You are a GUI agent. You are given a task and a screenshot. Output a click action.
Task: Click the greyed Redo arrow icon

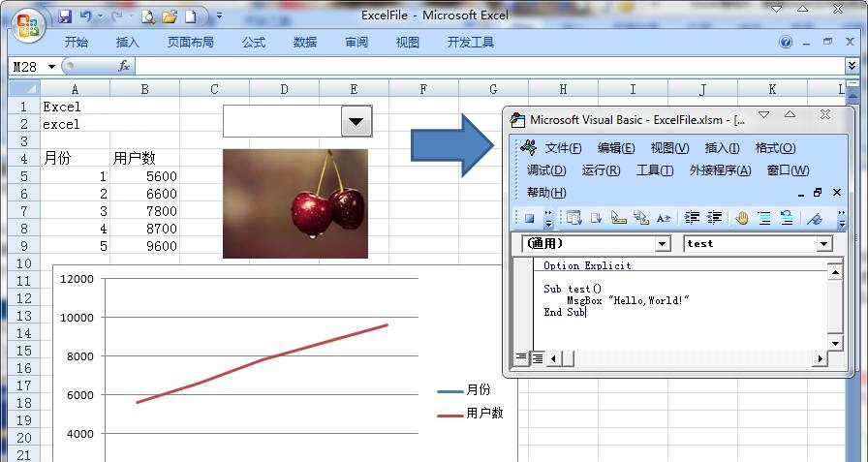[x=116, y=16]
